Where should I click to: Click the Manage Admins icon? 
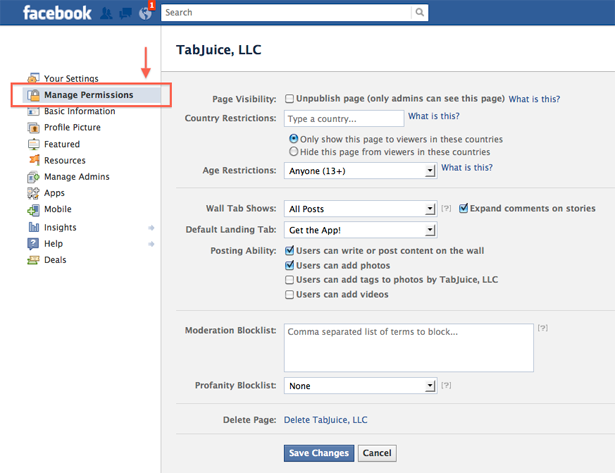tap(34, 177)
